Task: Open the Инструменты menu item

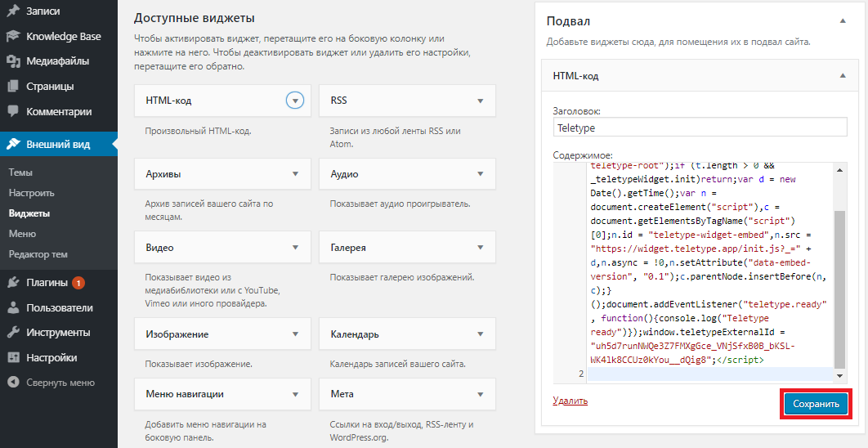Action: pyautogui.click(x=59, y=333)
